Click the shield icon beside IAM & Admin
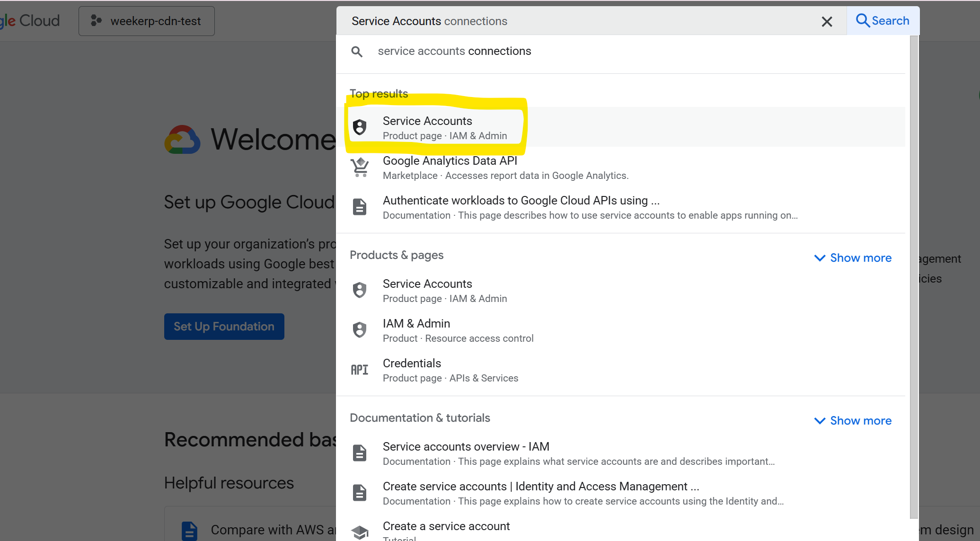 360,330
